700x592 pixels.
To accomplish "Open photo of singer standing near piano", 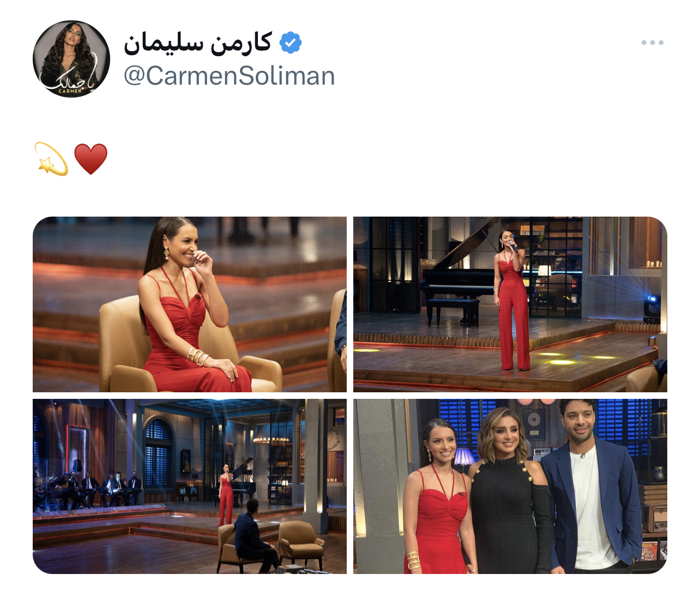I will (x=510, y=304).
